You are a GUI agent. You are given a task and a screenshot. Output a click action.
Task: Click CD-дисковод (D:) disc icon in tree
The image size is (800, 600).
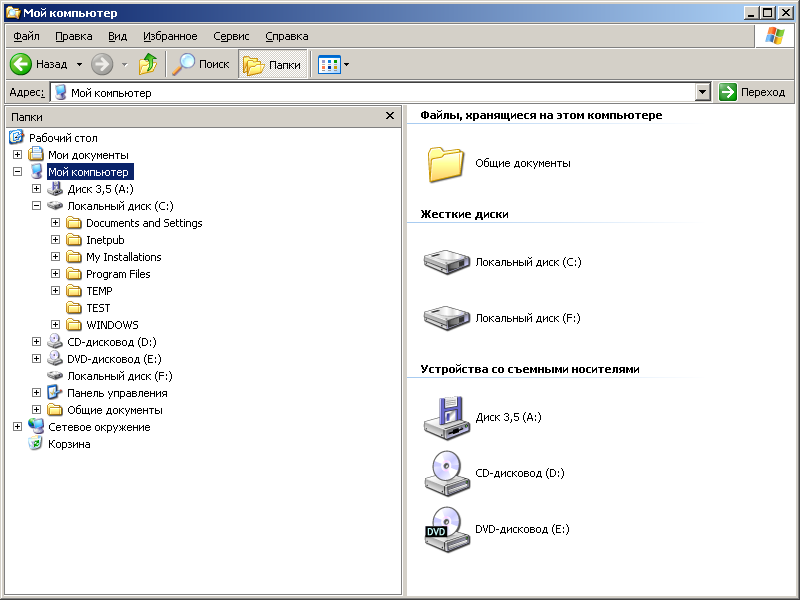coord(55,341)
